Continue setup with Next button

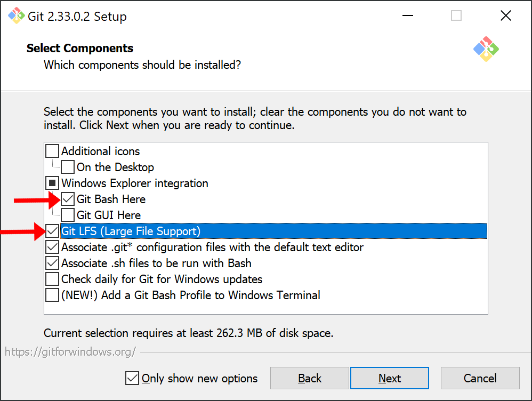pos(390,378)
